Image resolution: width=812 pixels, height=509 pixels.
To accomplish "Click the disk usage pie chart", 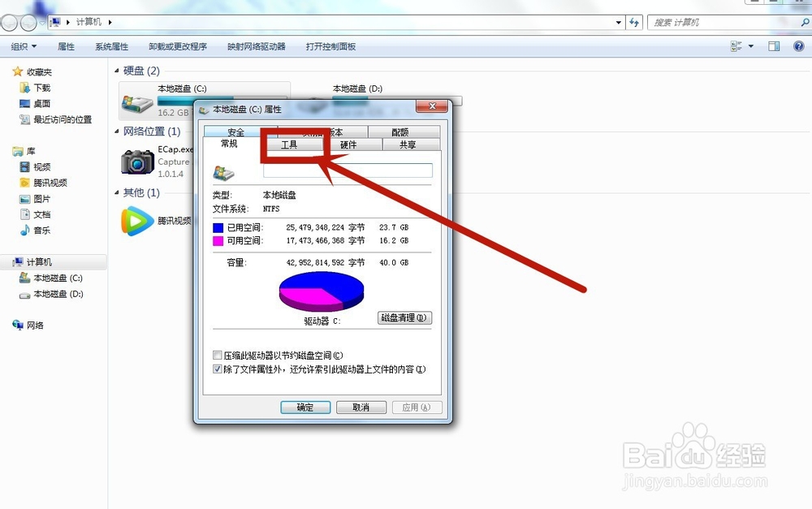I will [x=322, y=291].
